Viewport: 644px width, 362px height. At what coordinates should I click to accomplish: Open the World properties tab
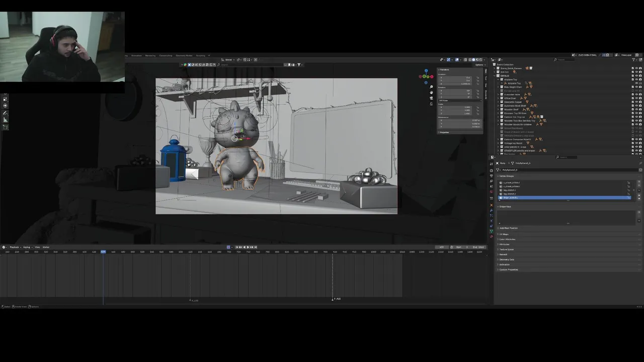click(492, 192)
